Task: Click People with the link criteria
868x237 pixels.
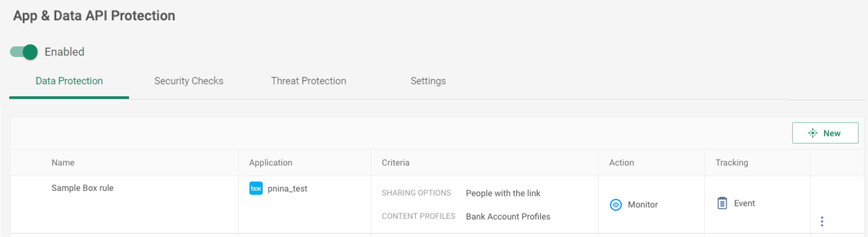Action: coord(503,193)
